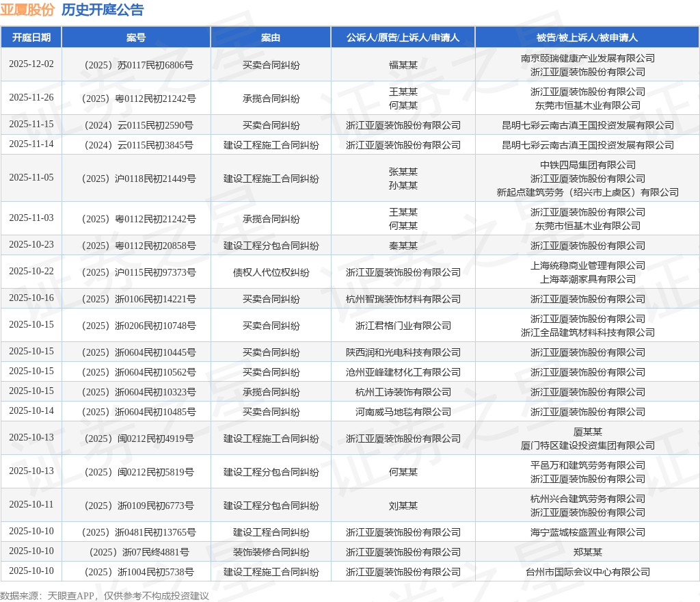Click defendant 郑某某
Image resolution: width=700 pixels, height=602 pixels.
(x=587, y=553)
